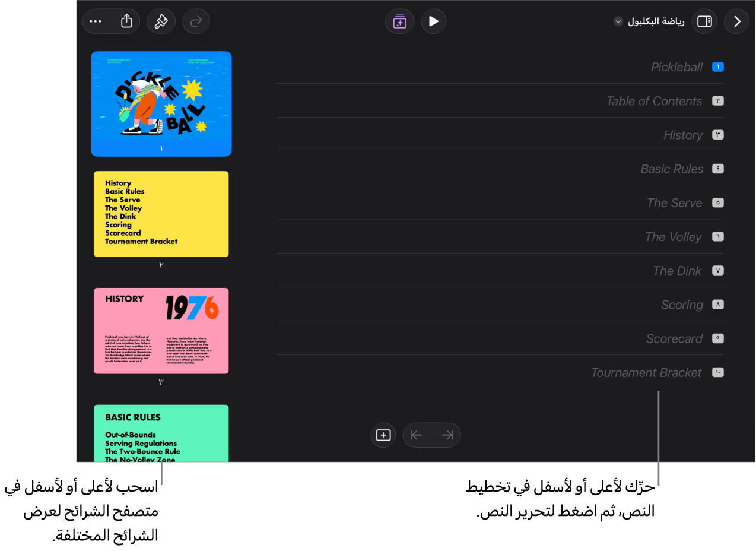
Task: Open the Format paintbrush tool
Action: point(161,21)
